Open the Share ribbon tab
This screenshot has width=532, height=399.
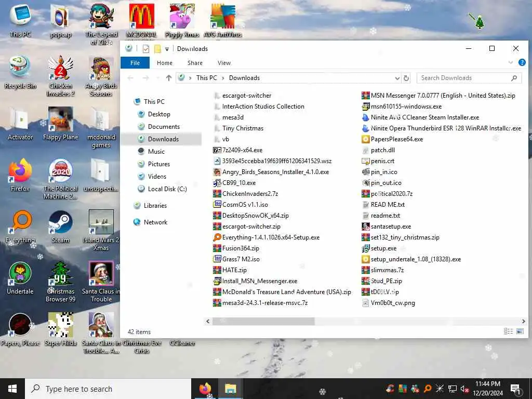[195, 63]
